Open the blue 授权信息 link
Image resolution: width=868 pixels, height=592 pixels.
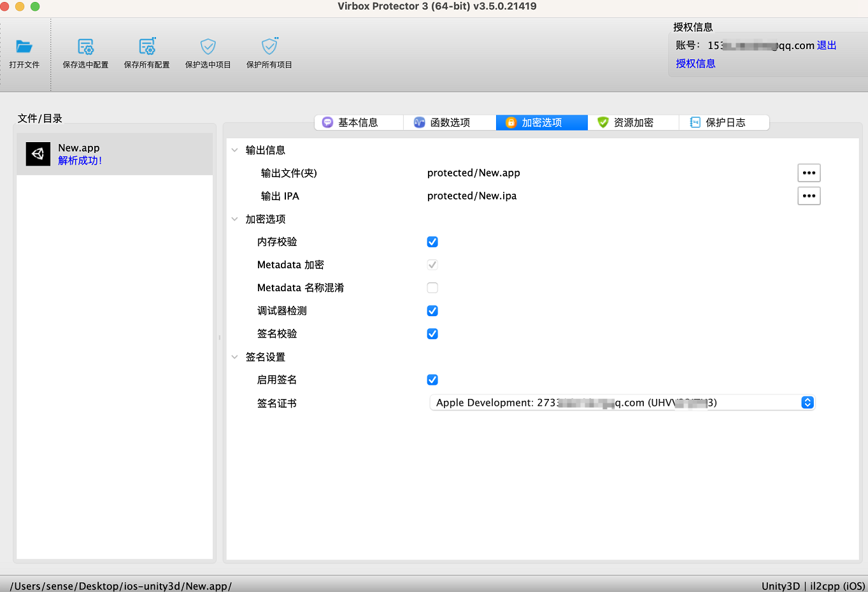(695, 64)
